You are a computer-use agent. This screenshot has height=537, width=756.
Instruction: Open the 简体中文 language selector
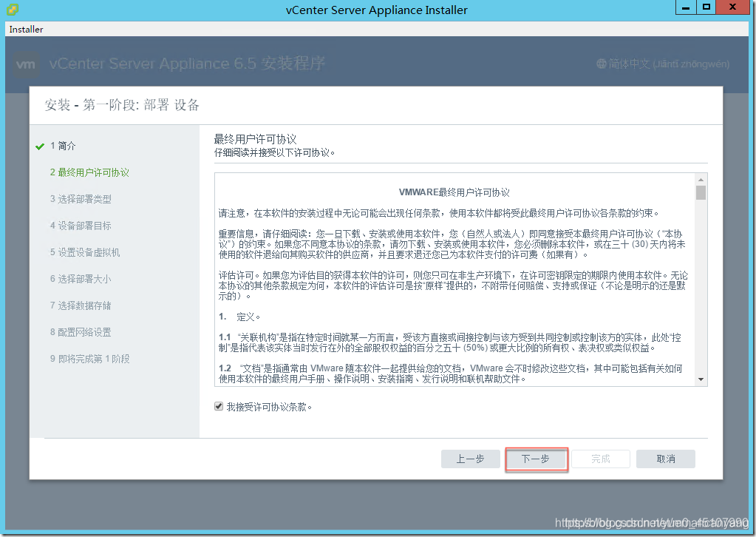pos(663,64)
